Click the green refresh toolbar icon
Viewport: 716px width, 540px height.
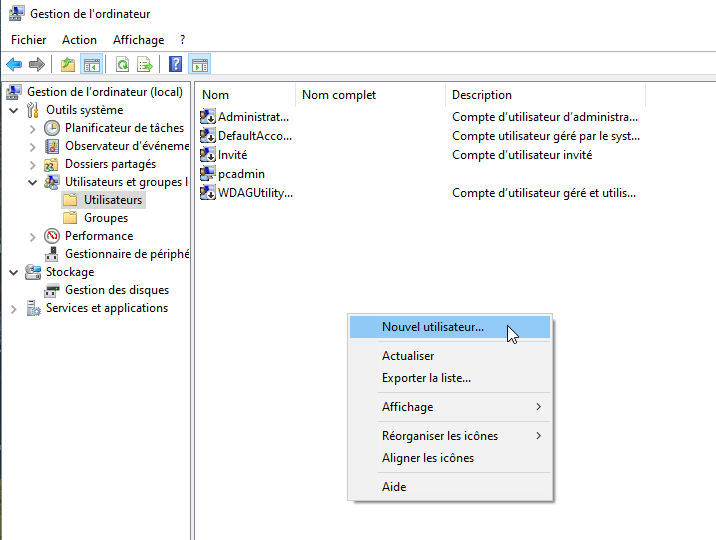pyautogui.click(x=122, y=64)
